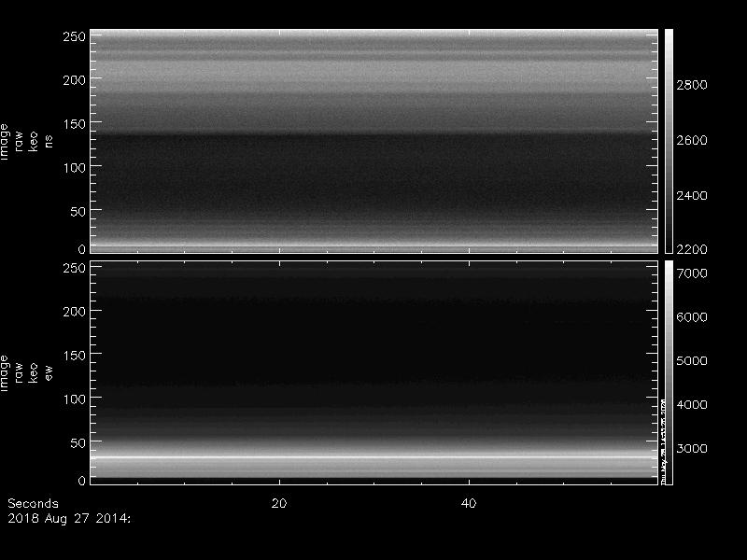Click the '0' tick label of the ew keogram
The height and width of the screenshot is (560, 747).
pyautogui.click(x=82, y=481)
